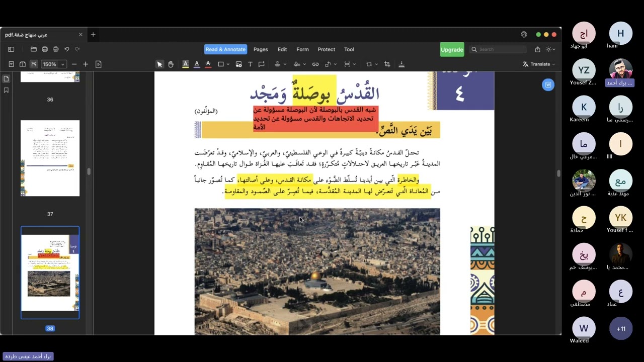Open the Edit tab
The height and width of the screenshot is (362, 644).
[x=282, y=49]
